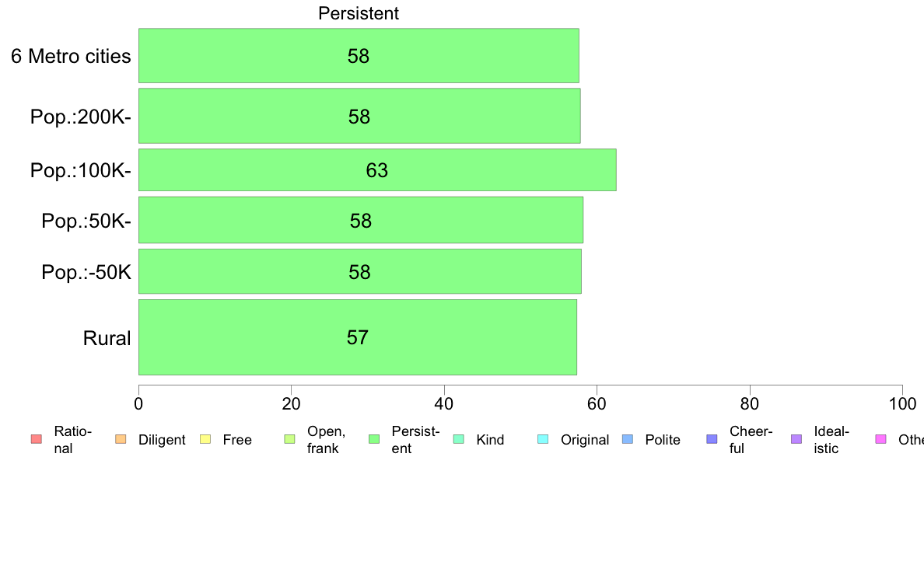
Task: Click the Rural axis label
Action: point(107,338)
